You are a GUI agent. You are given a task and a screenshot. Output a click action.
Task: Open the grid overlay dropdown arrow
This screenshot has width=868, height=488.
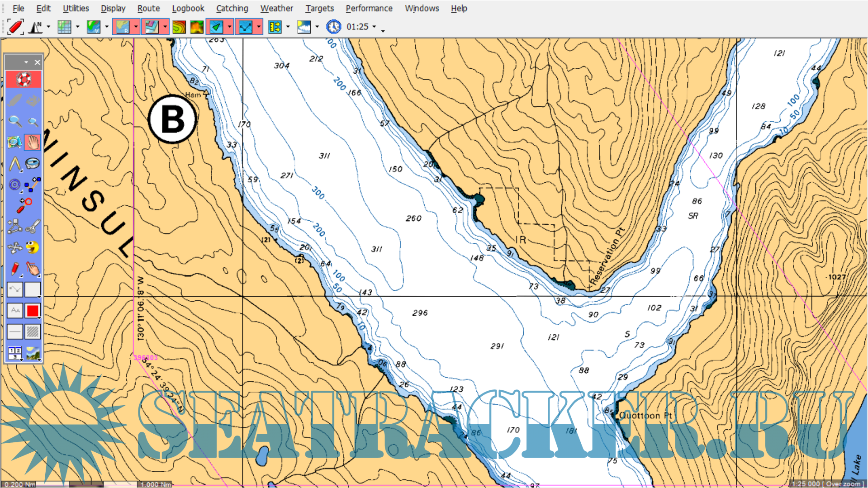tap(77, 27)
